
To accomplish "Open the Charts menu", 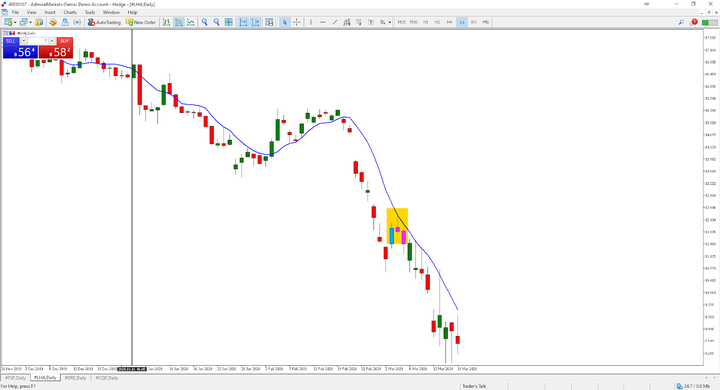I will click(x=70, y=12).
